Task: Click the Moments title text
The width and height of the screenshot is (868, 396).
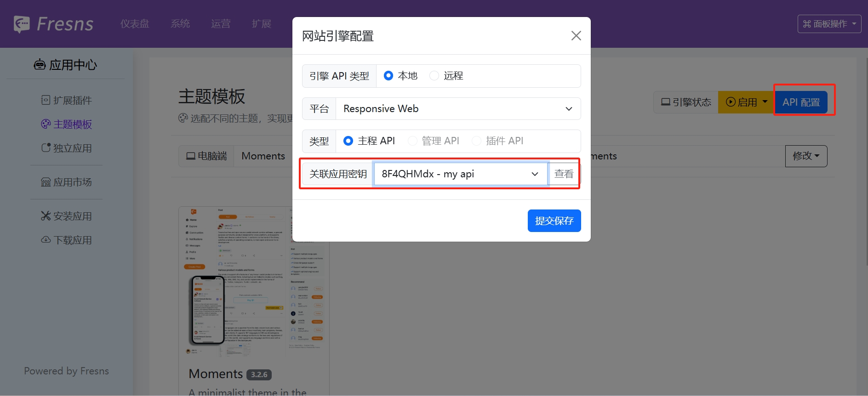Action: 216,374
